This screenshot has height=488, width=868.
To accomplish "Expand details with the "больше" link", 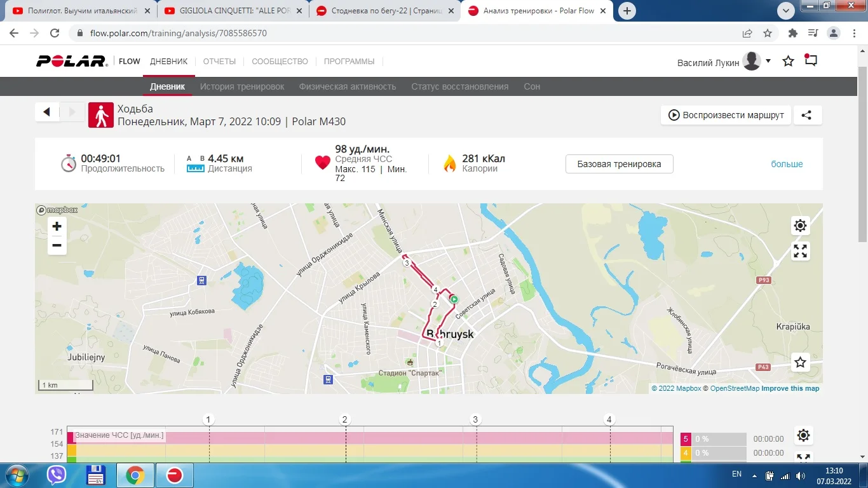I will point(787,164).
